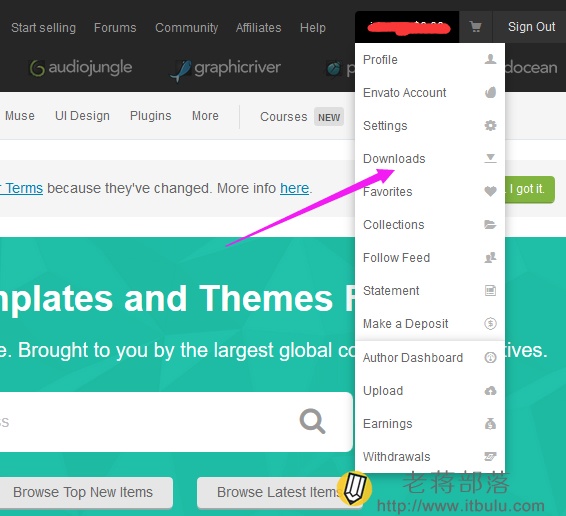The image size is (566, 516).
Task: Open the redacted username account dropdown
Action: point(407,27)
